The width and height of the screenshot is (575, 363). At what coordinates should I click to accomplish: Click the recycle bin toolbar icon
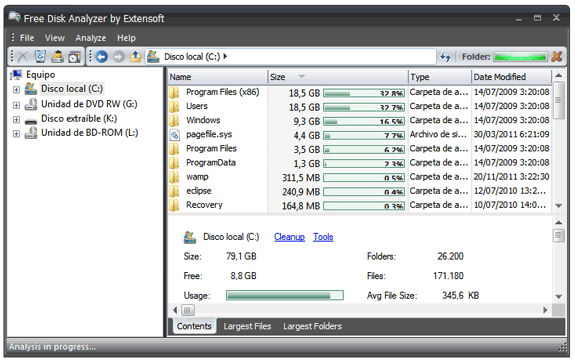[x=40, y=56]
